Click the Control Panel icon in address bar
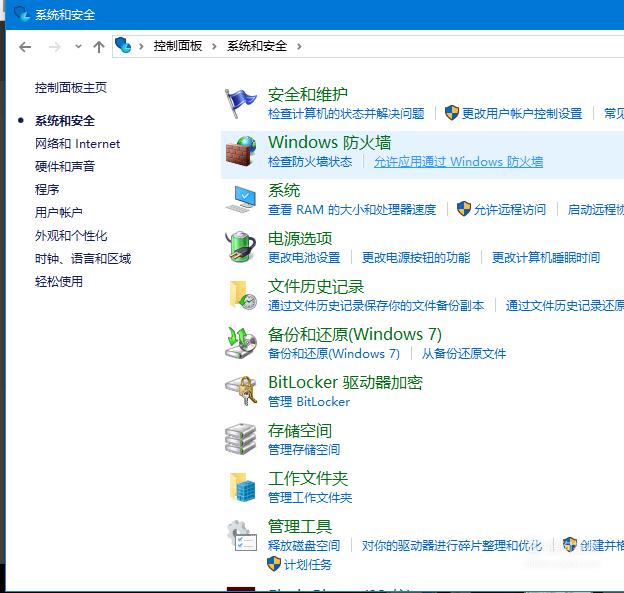 [123, 45]
